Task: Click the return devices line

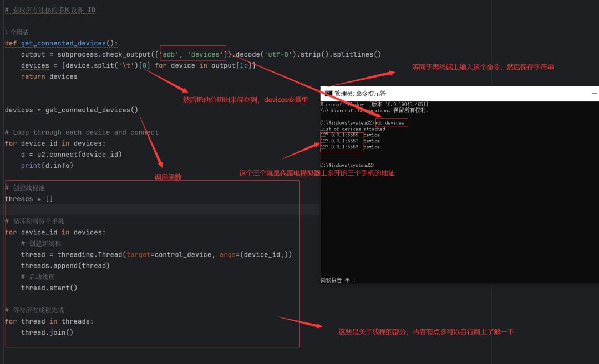Action: (49, 76)
